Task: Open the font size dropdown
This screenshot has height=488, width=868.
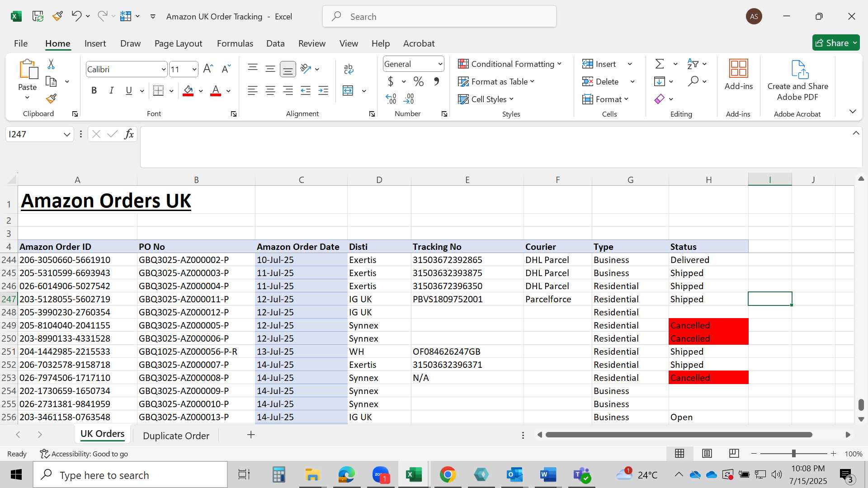Action: [x=194, y=70]
